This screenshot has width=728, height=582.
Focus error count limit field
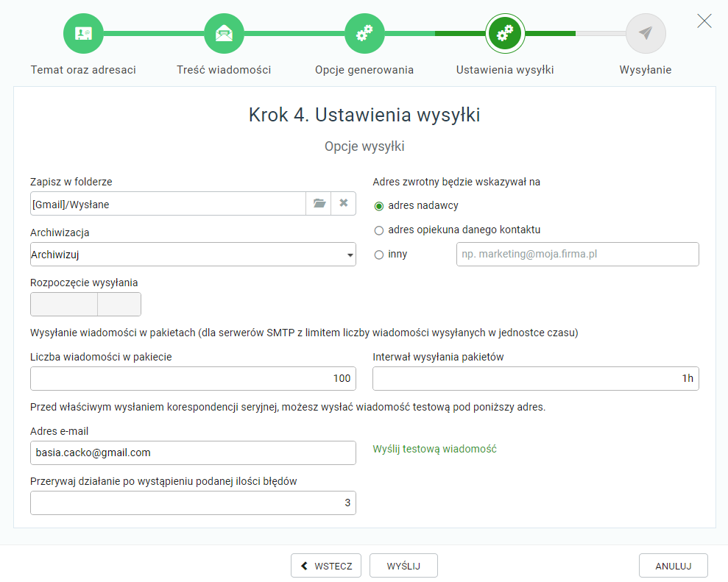pyautogui.click(x=193, y=503)
